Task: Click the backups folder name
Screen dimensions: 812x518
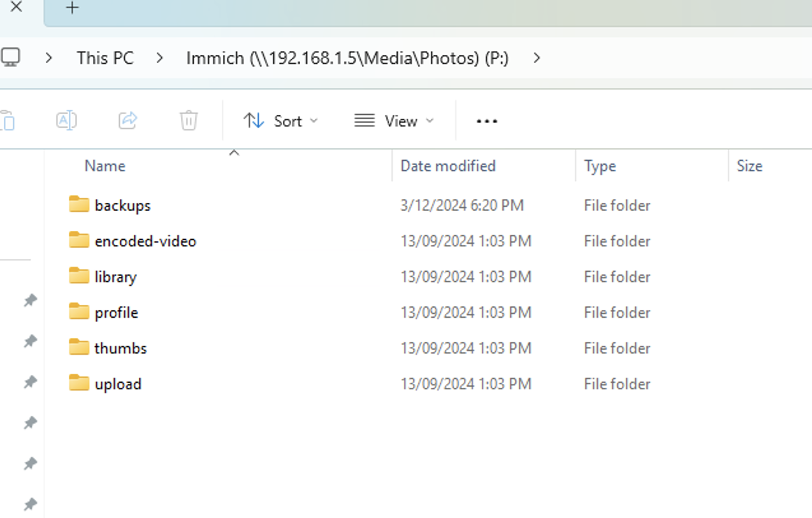Action: pos(122,205)
